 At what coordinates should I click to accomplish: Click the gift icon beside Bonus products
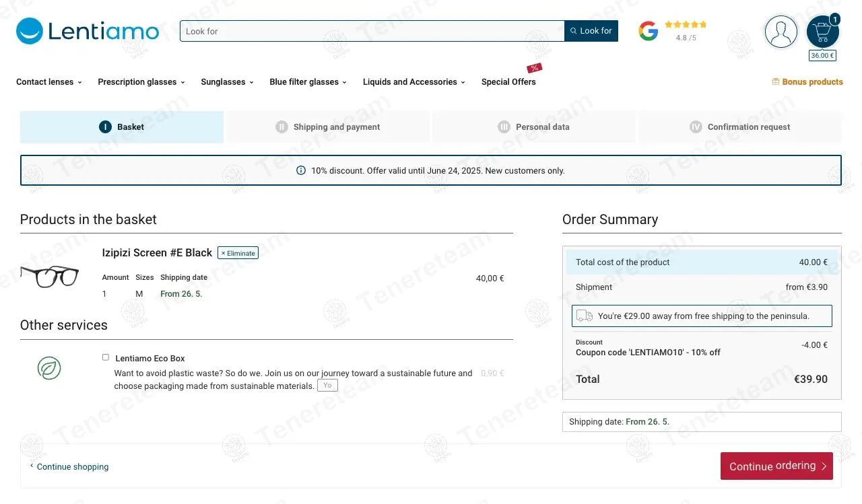(776, 82)
